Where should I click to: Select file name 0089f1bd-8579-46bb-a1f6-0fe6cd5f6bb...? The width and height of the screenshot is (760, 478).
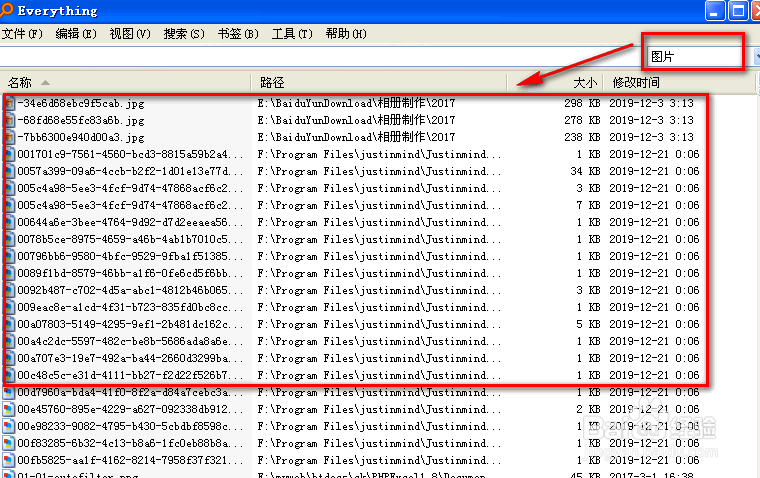[130, 273]
